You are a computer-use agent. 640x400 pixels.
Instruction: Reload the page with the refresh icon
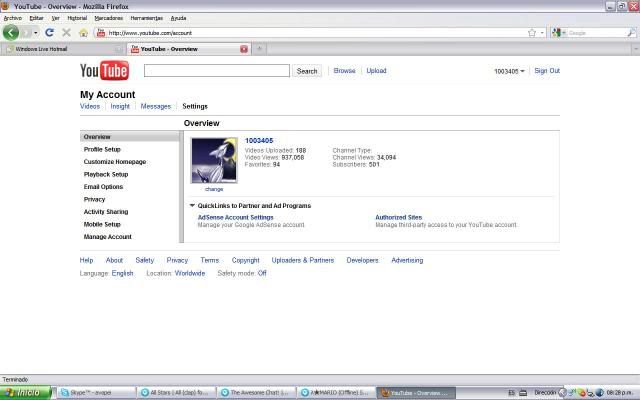pyautogui.click(x=50, y=32)
